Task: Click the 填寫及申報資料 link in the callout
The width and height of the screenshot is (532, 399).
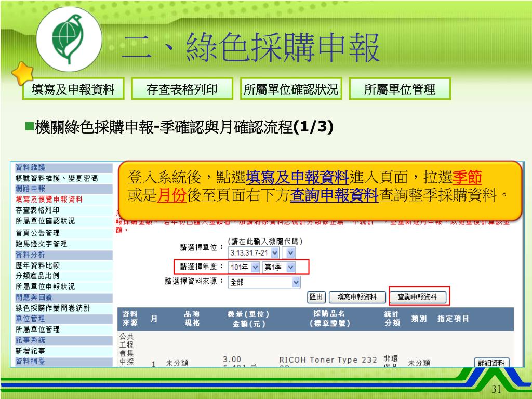Action: click(x=297, y=177)
